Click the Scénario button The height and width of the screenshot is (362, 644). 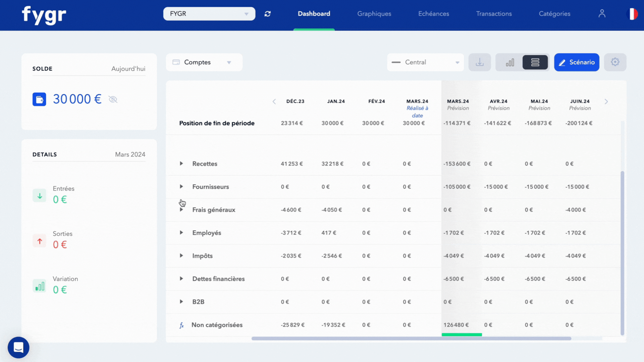pos(577,62)
